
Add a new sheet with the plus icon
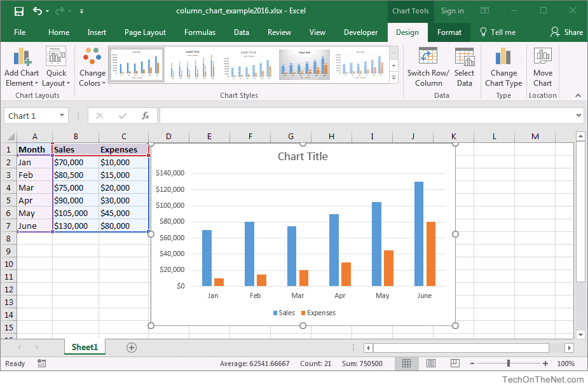click(131, 348)
